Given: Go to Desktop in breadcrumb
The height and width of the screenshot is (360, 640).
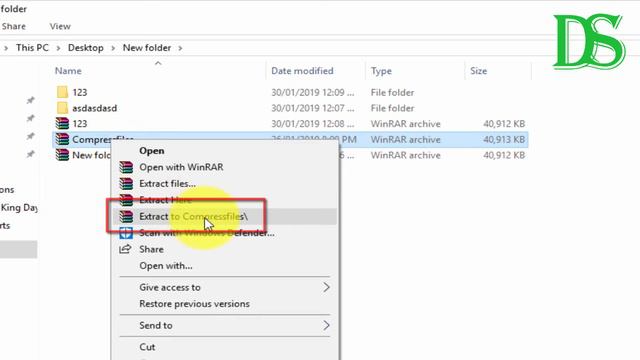Looking at the screenshot, I should click(x=86, y=48).
